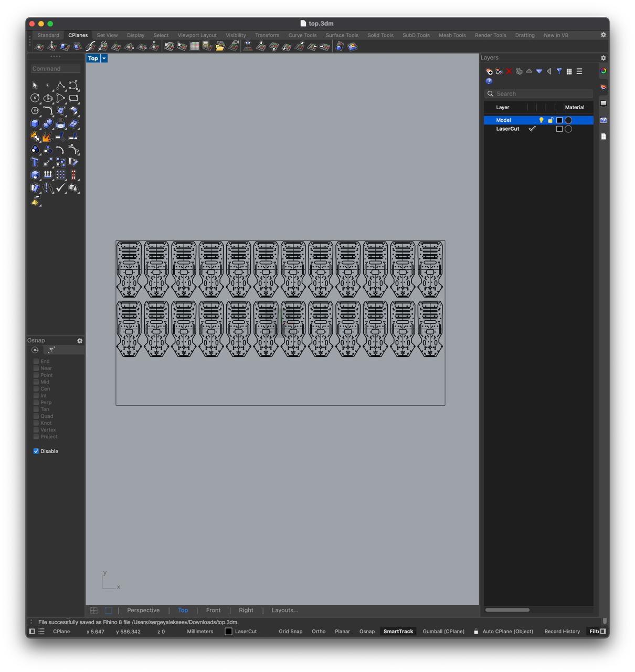This screenshot has width=635, height=672.
Task: Delete layer with the red X icon
Action: point(509,71)
